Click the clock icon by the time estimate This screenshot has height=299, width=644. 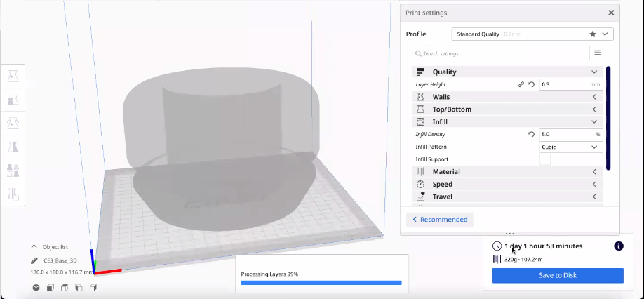[x=497, y=246]
